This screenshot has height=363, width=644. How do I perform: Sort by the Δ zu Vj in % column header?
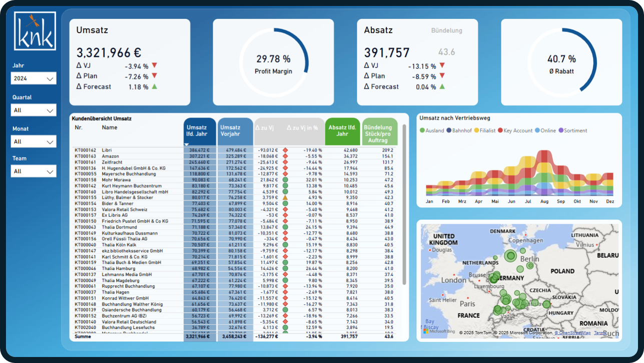302,128
